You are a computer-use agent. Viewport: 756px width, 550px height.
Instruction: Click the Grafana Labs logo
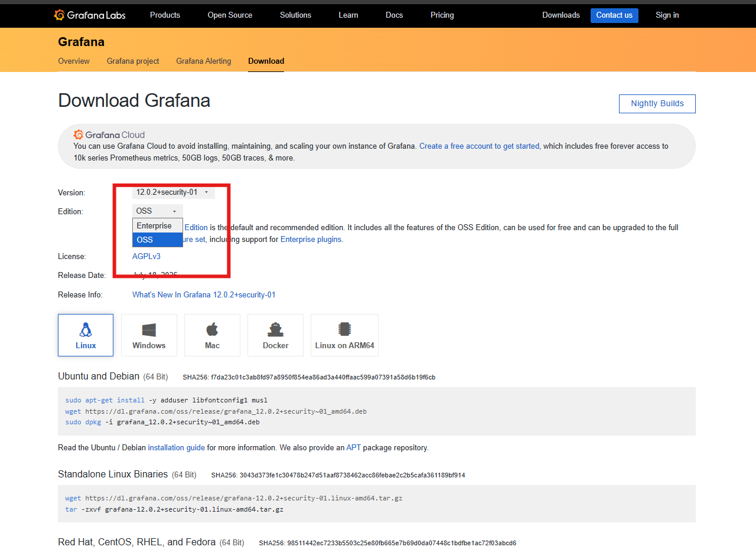[90, 15]
